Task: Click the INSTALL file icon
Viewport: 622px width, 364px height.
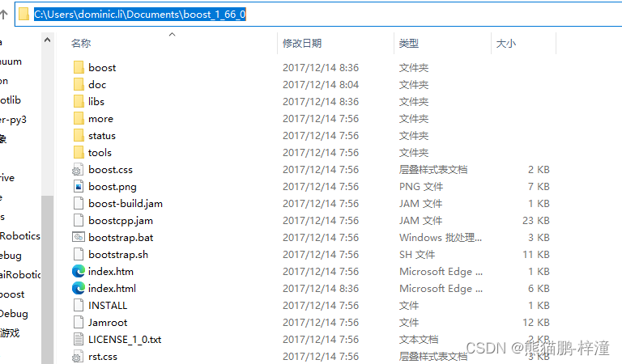Action: [x=79, y=306]
